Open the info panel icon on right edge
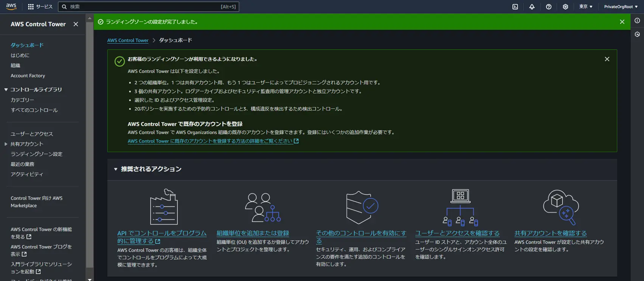The image size is (644, 281). (x=637, y=21)
